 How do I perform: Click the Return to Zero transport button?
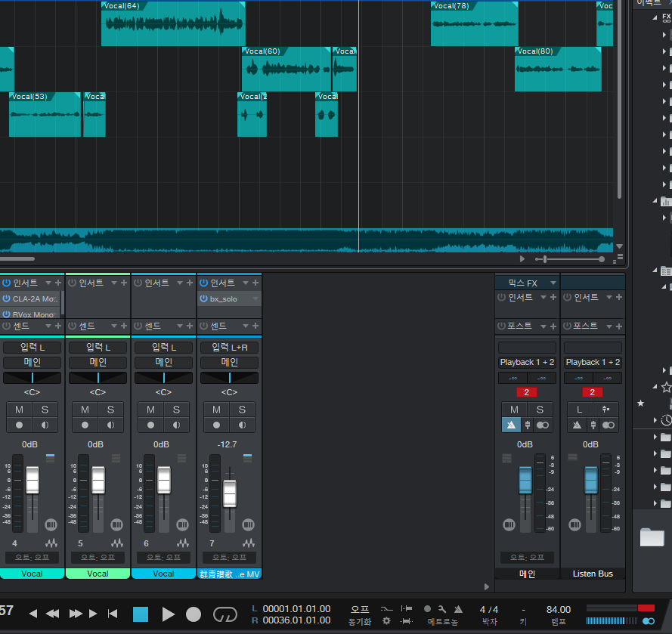(x=113, y=614)
